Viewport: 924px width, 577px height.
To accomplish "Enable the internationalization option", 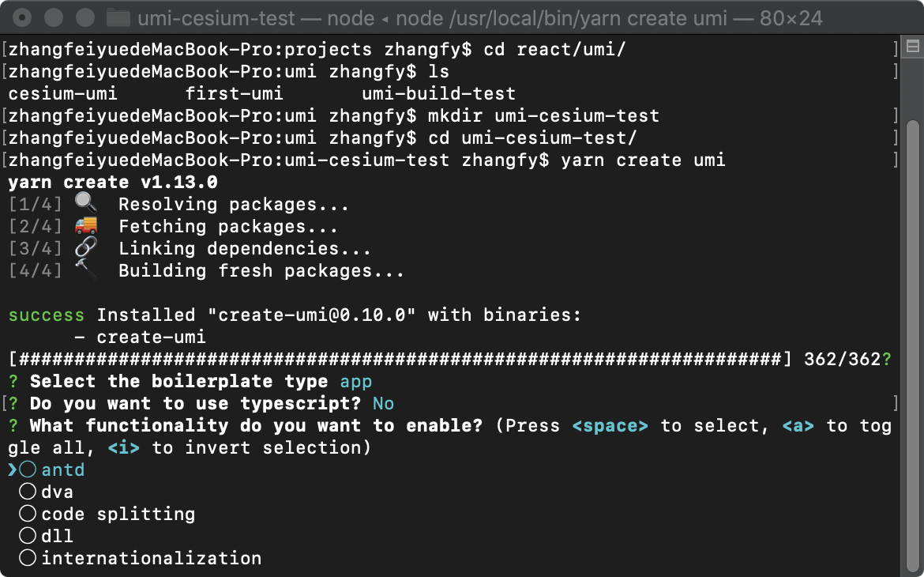I will click(x=28, y=558).
